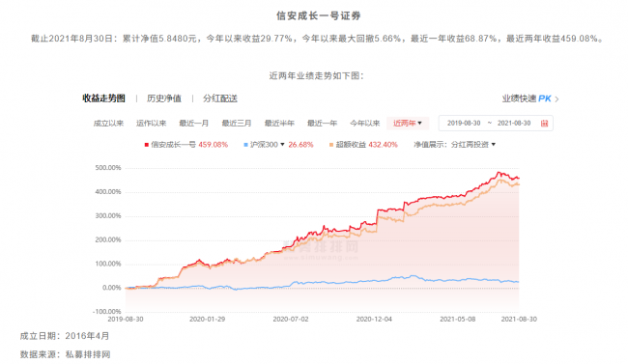Select the 收益走势图 tab
This screenshot has height=364, width=628.
(x=103, y=98)
